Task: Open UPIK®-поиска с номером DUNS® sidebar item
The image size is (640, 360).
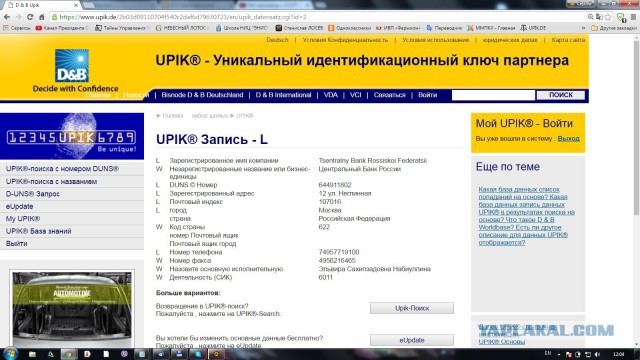Action: tap(62, 169)
